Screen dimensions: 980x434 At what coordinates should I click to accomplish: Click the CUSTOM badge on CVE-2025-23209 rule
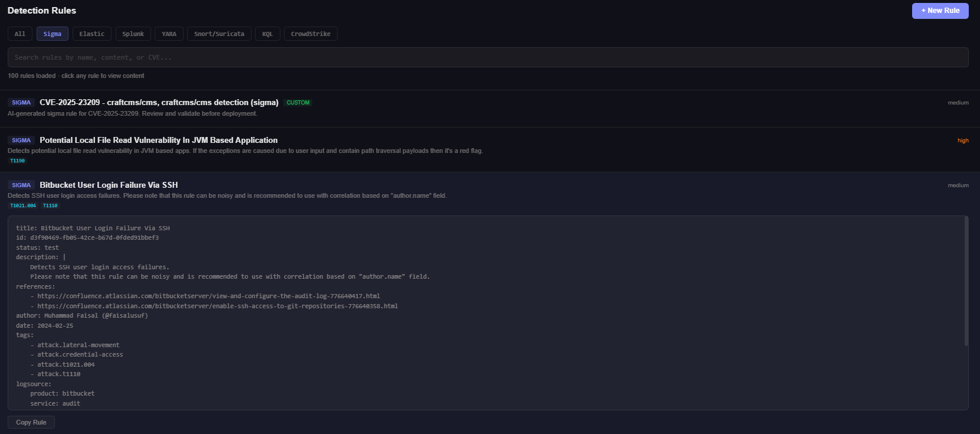298,103
